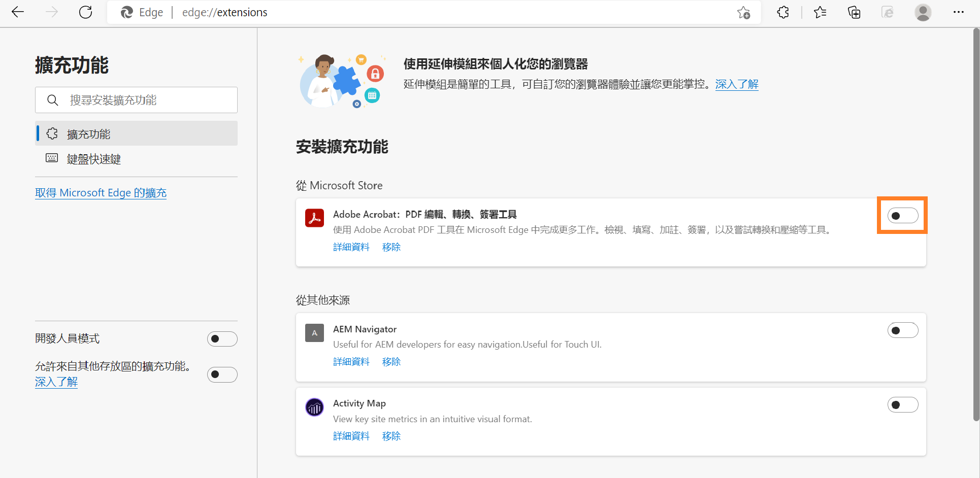The height and width of the screenshot is (478, 980).
Task: Open 取得 Microsoft Edge 的擴充 link
Action: (x=101, y=192)
